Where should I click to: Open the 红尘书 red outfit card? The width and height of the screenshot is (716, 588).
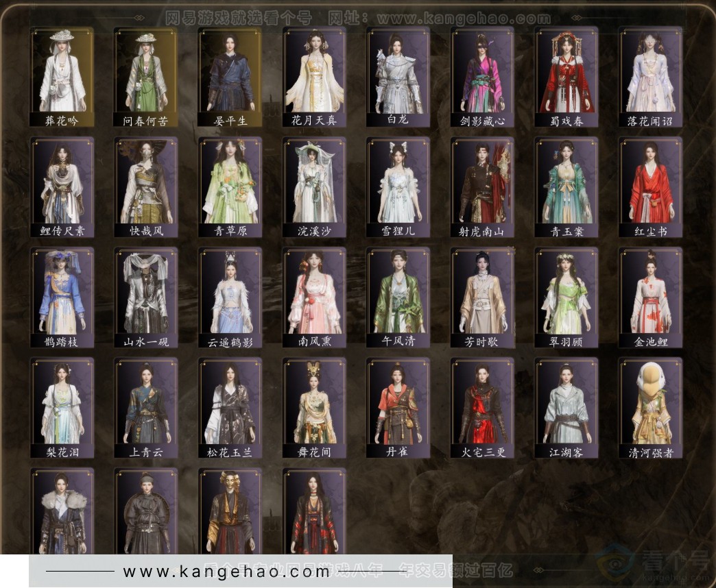[x=649, y=187]
